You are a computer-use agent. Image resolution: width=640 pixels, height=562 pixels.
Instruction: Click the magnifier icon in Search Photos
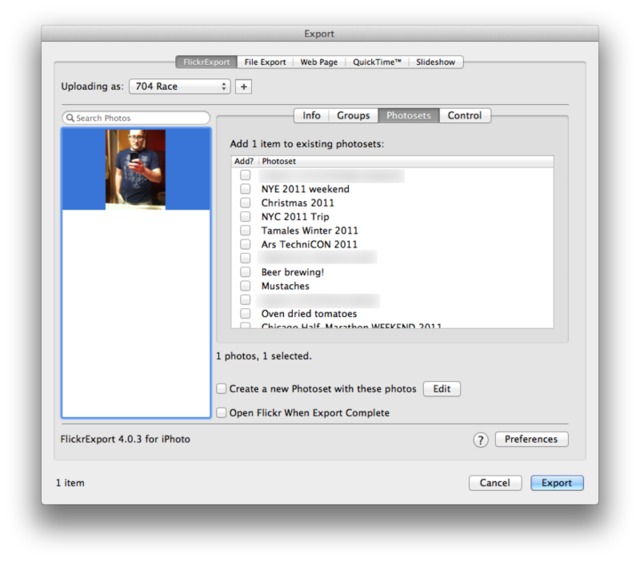click(70, 118)
